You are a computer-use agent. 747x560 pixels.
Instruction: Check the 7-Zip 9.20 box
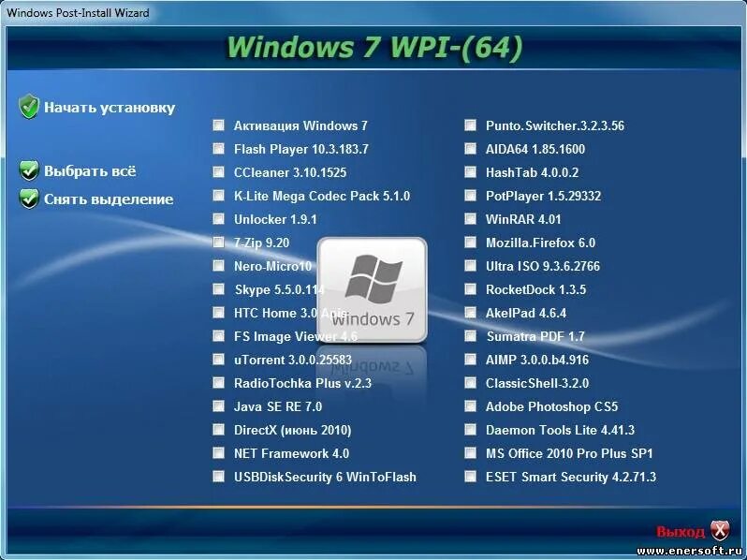coord(219,243)
